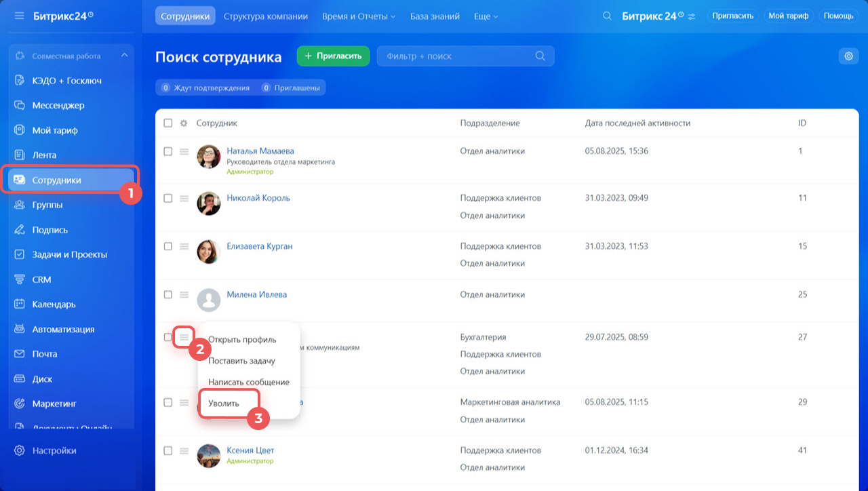Open the table column settings gear in header
The height and width of the screenshot is (491, 868).
[184, 123]
